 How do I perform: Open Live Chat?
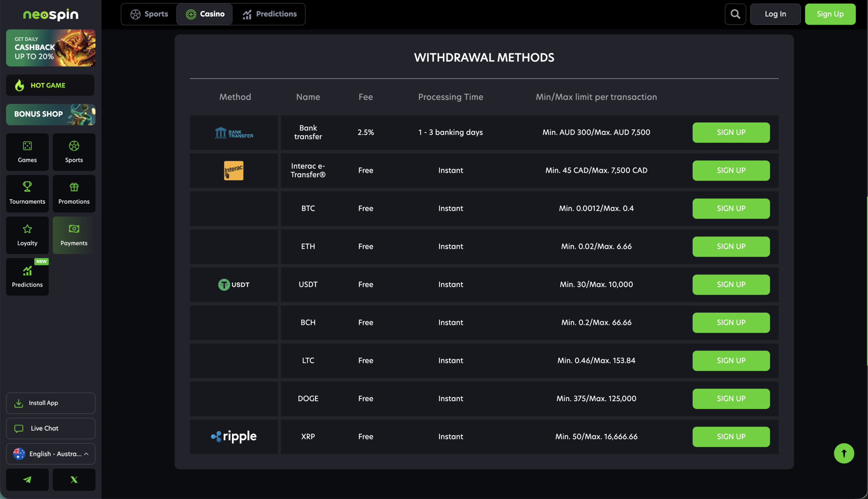51,429
